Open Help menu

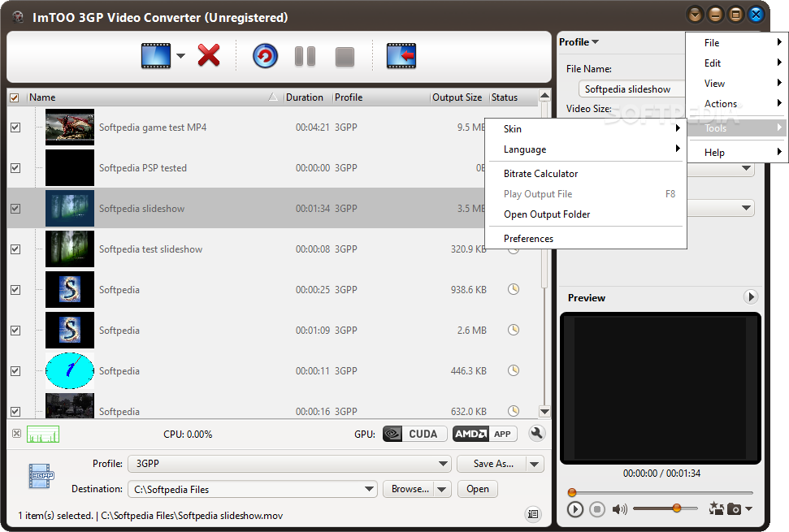point(737,153)
